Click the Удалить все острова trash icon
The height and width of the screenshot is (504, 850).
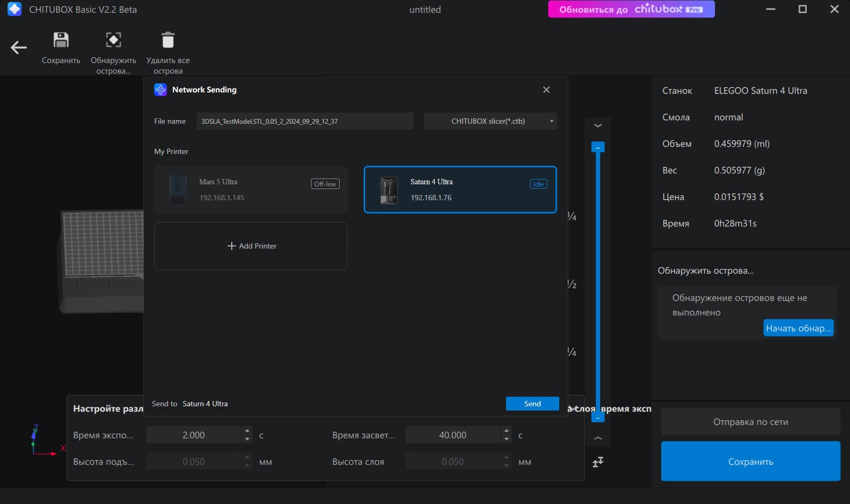168,40
